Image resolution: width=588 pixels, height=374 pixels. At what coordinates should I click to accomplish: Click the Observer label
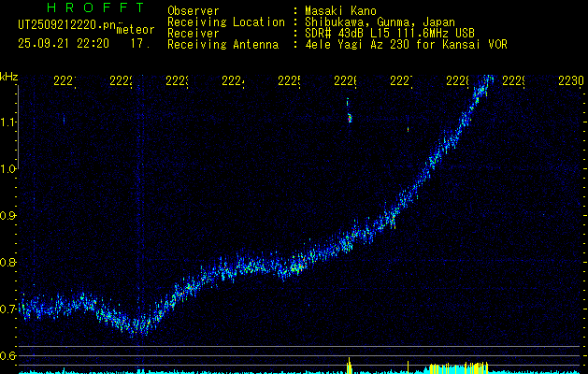click(x=194, y=11)
